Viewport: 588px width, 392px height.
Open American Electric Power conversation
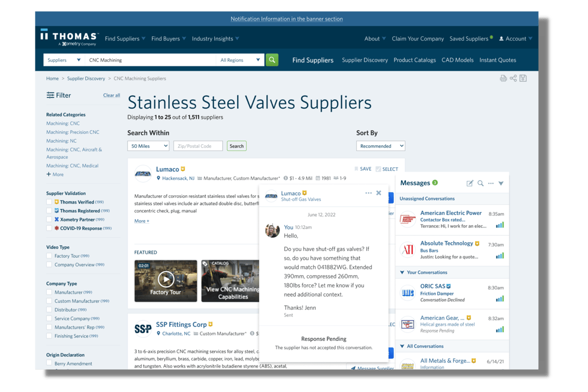[x=451, y=219]
